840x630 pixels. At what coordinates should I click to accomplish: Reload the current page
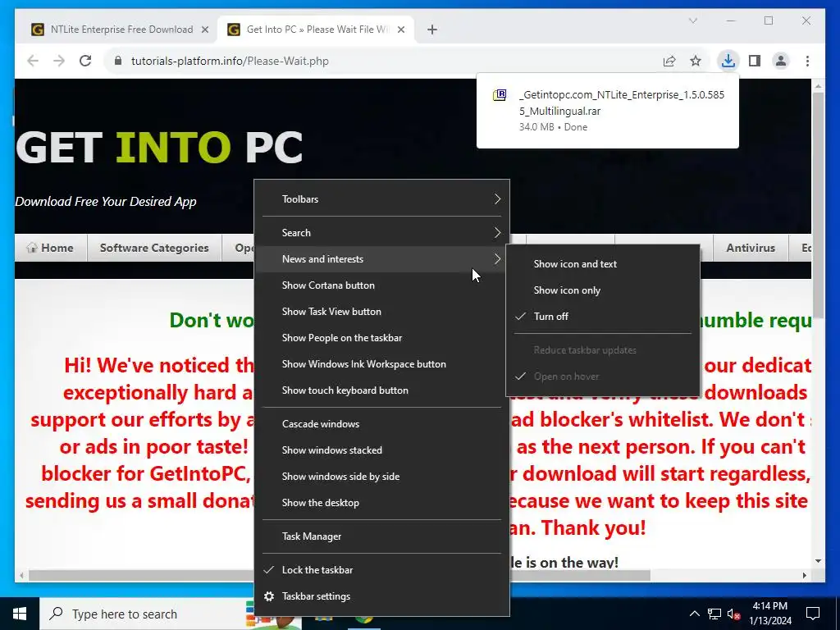pos(85,61)
